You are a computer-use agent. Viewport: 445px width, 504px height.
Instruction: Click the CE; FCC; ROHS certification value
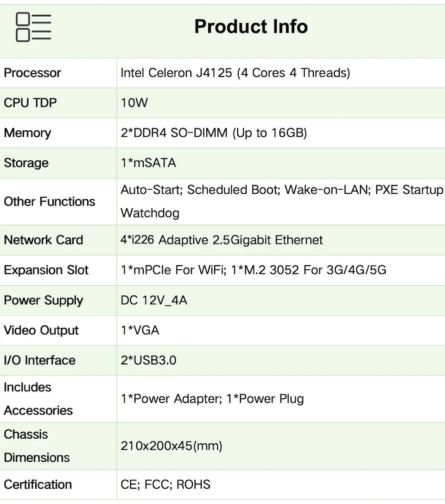click(165, 485)
